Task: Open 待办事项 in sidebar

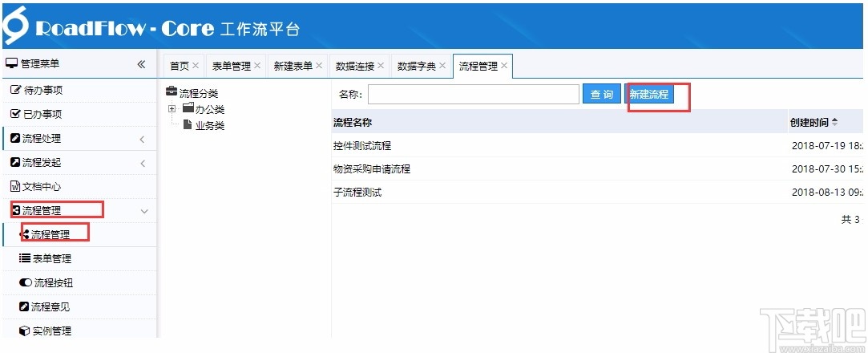Action: point(79,91)
